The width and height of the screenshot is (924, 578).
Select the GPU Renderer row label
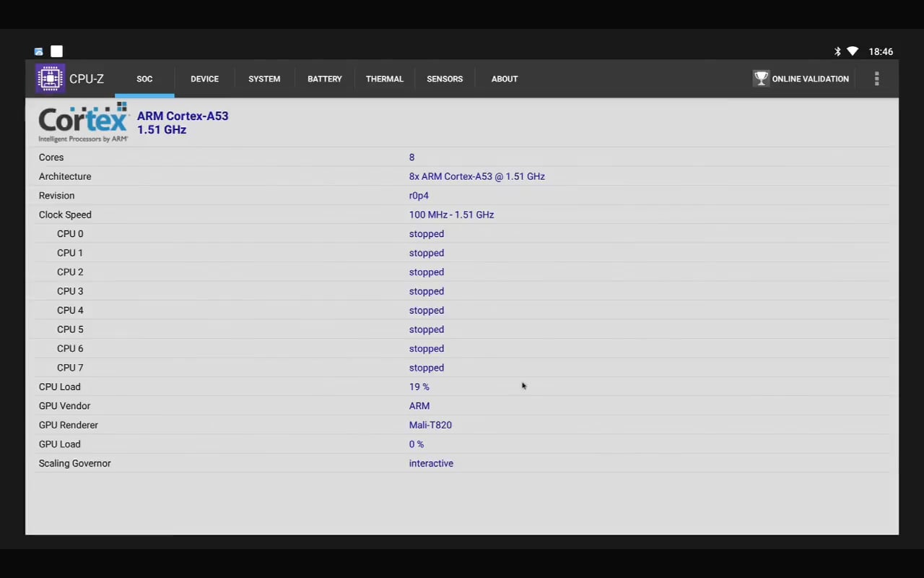(69, 426)
